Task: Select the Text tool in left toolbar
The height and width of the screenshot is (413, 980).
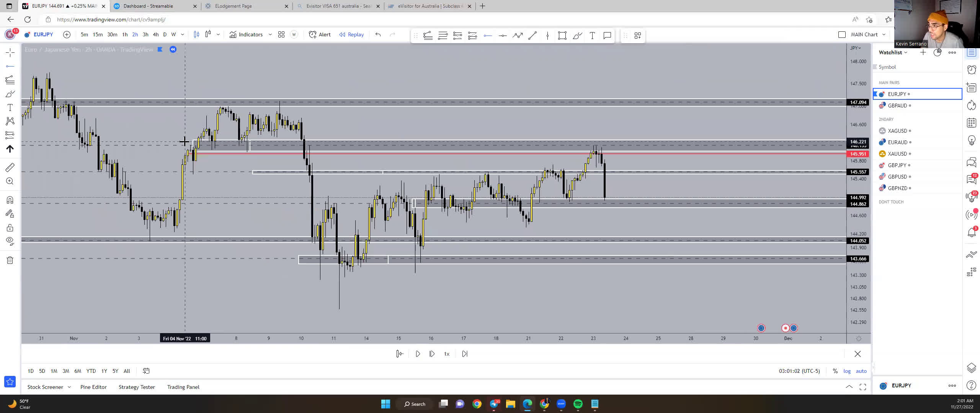Action: click(10, 107)
